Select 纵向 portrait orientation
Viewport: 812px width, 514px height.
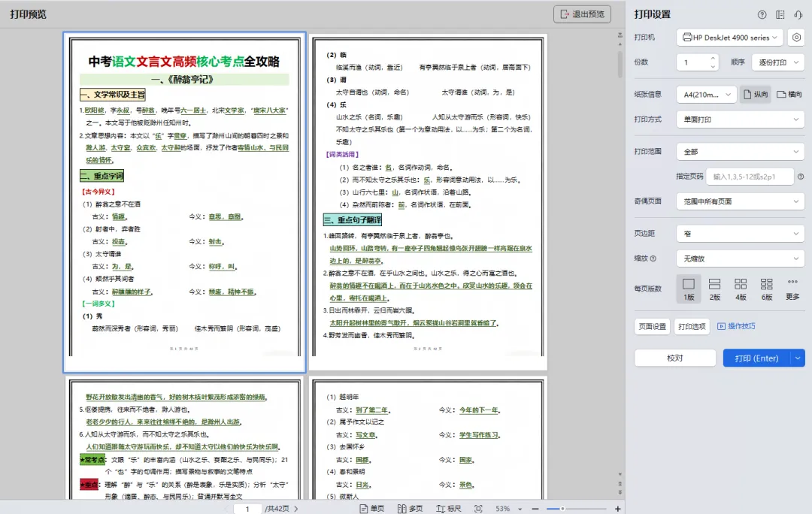(756, 94)
